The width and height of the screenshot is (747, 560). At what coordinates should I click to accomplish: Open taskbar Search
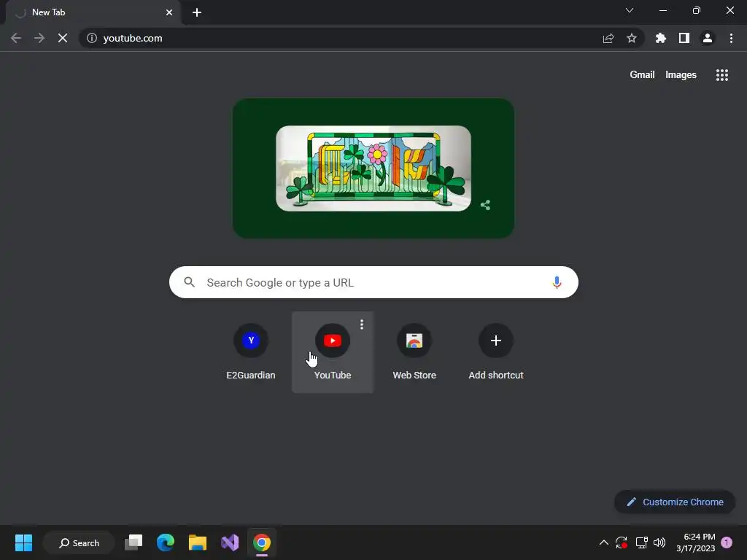[x=79, y=542]
